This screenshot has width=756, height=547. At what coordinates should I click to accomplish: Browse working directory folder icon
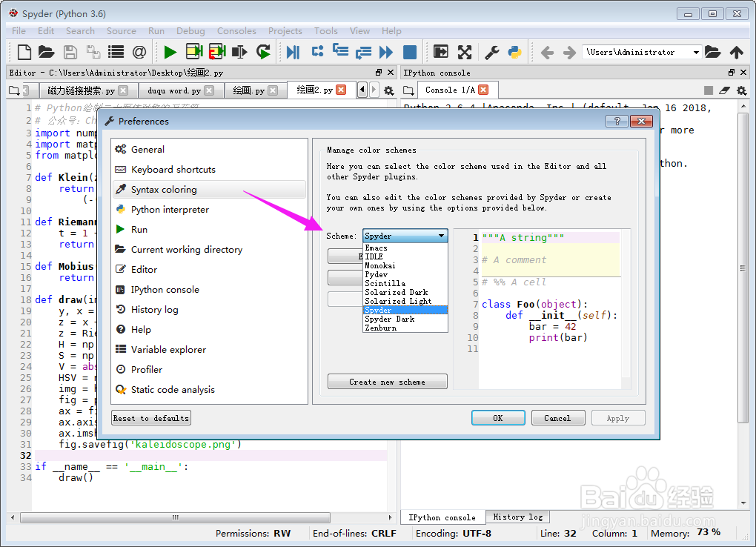712,52
